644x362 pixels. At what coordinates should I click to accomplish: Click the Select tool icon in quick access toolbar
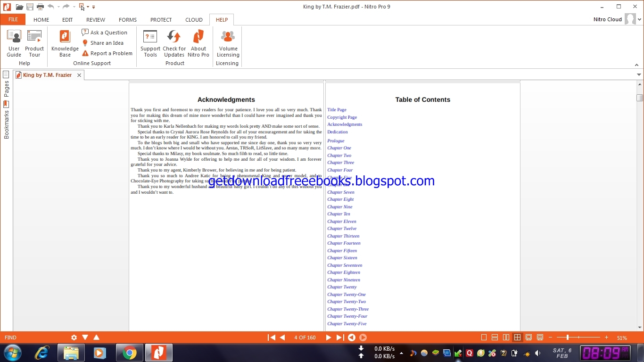coord(82,7)
